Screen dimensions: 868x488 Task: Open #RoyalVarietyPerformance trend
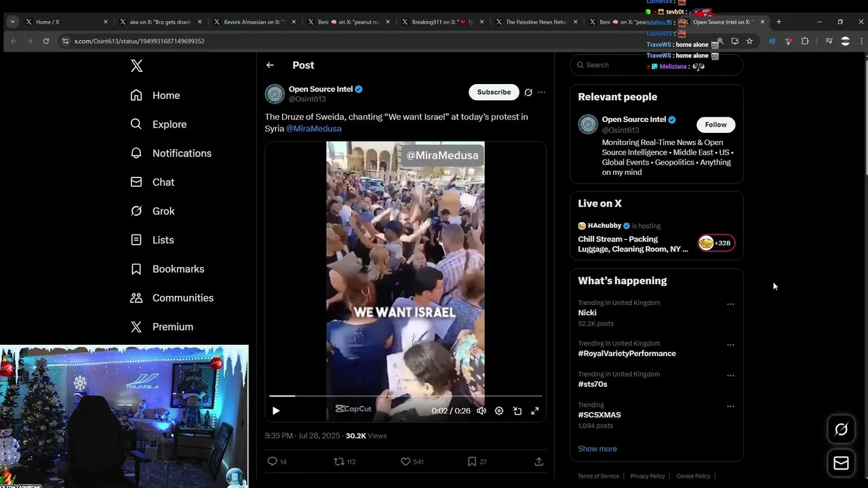(627, 354)
